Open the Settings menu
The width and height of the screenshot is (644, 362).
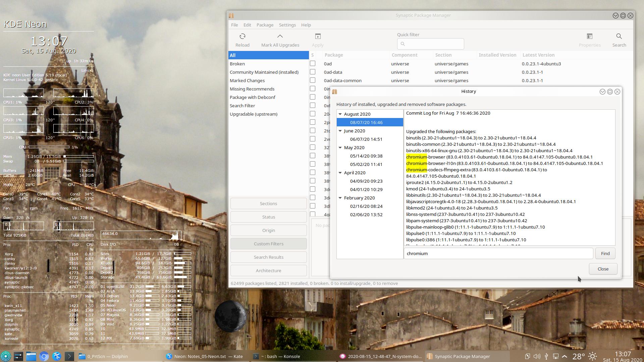pos(287,25)
